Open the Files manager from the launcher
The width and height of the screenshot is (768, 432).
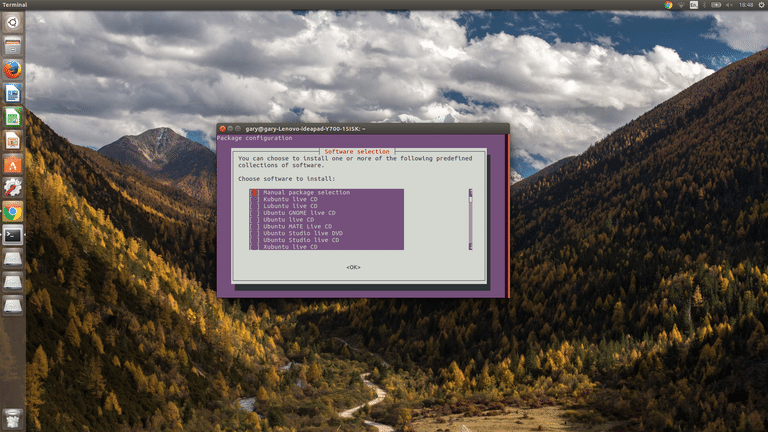[x=12, y=47]
